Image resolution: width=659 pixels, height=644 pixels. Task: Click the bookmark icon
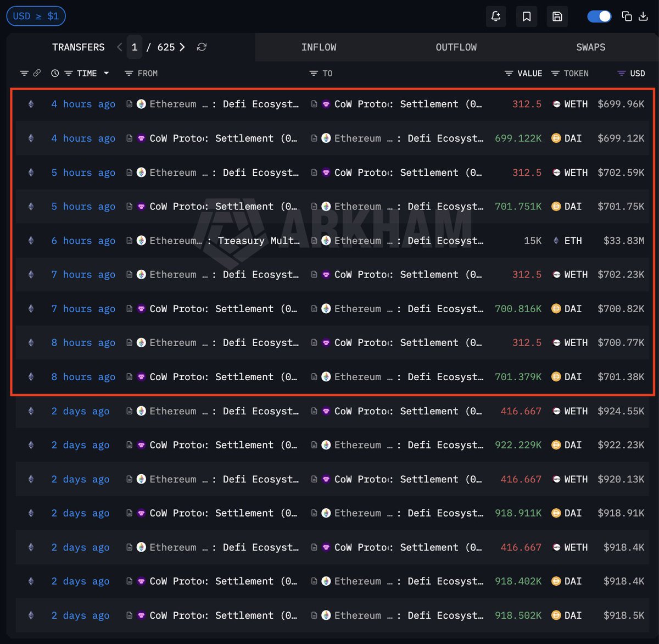(527, 16)
